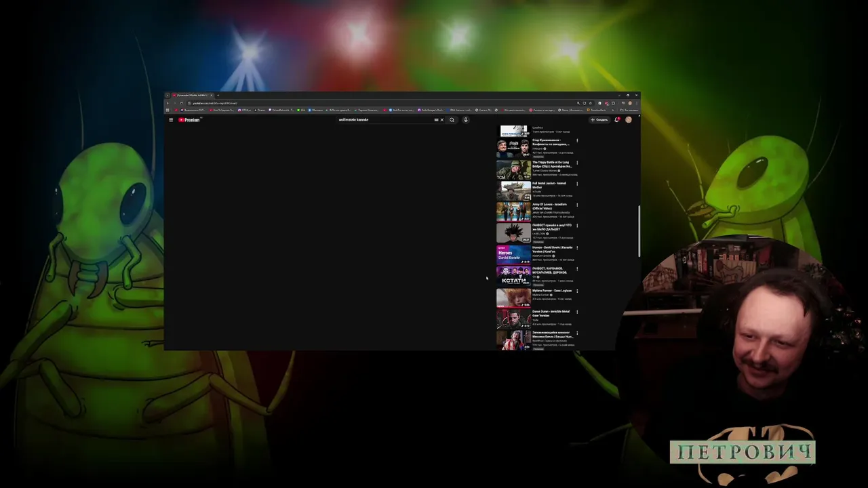Run the search with the magnifier button

pos(452,120)
